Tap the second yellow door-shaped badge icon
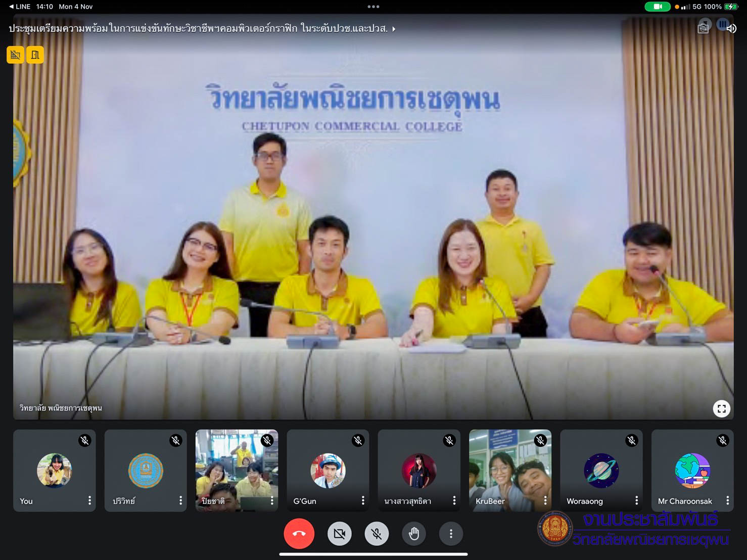Viewport: 747px width, 560px height. [35, 55]
